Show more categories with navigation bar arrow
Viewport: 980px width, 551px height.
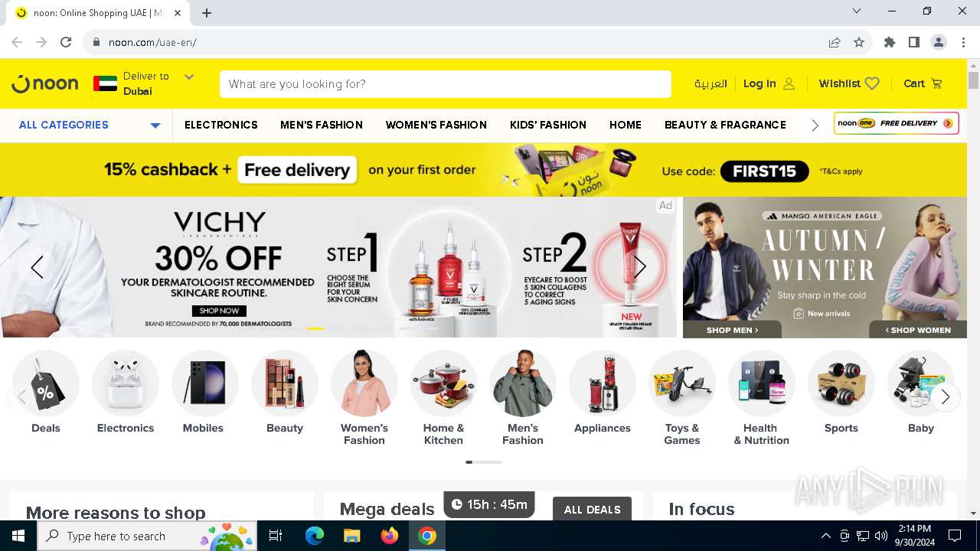coord(815,125)
